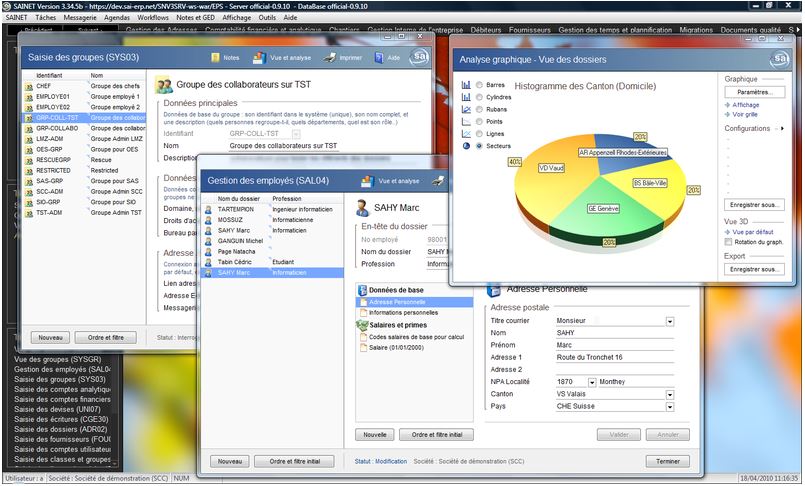
Task: Click the group icon beside CHEF
Action: tap(27, 86)
